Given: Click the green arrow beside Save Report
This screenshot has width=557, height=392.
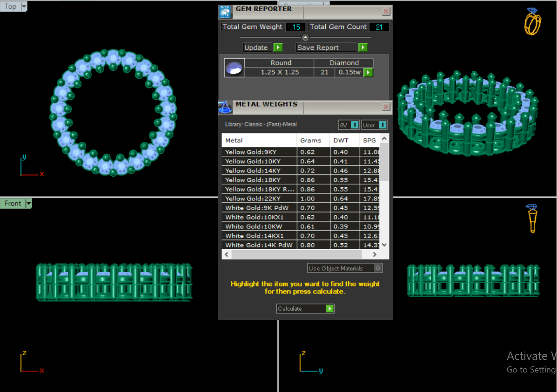Looking at the screenshot, I should pos(362,47).
